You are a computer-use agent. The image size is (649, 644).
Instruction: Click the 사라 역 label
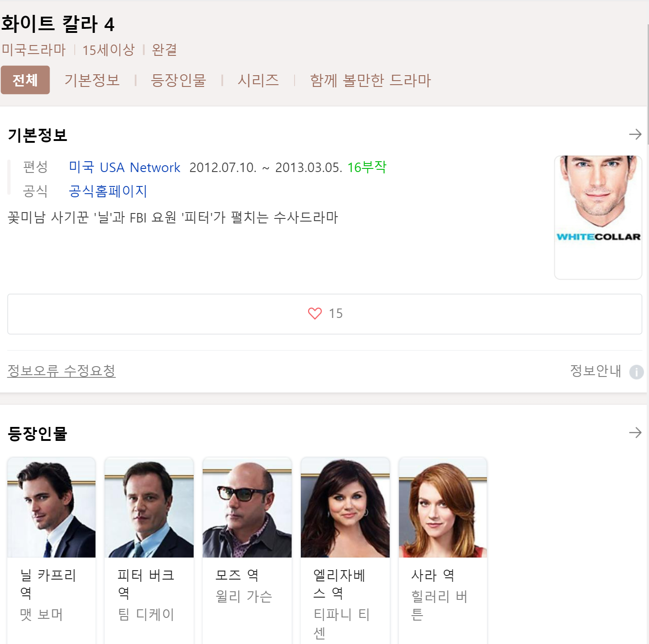pos(433,575)
